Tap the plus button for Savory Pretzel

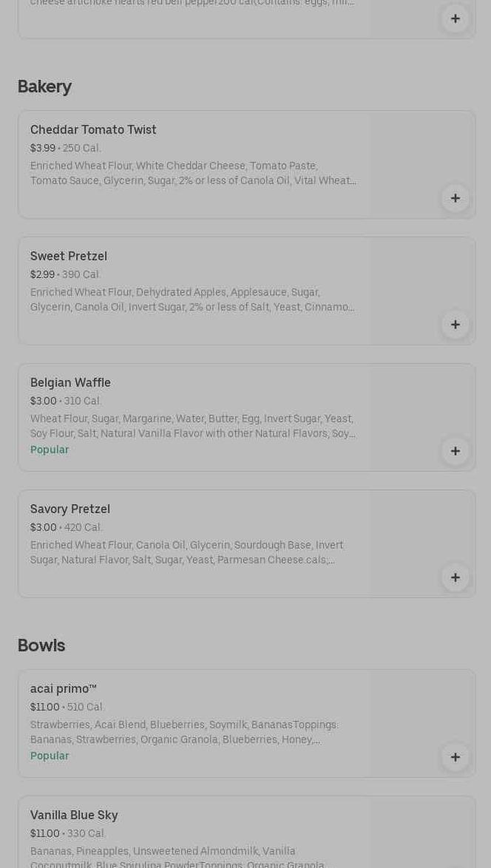point(456,577)
